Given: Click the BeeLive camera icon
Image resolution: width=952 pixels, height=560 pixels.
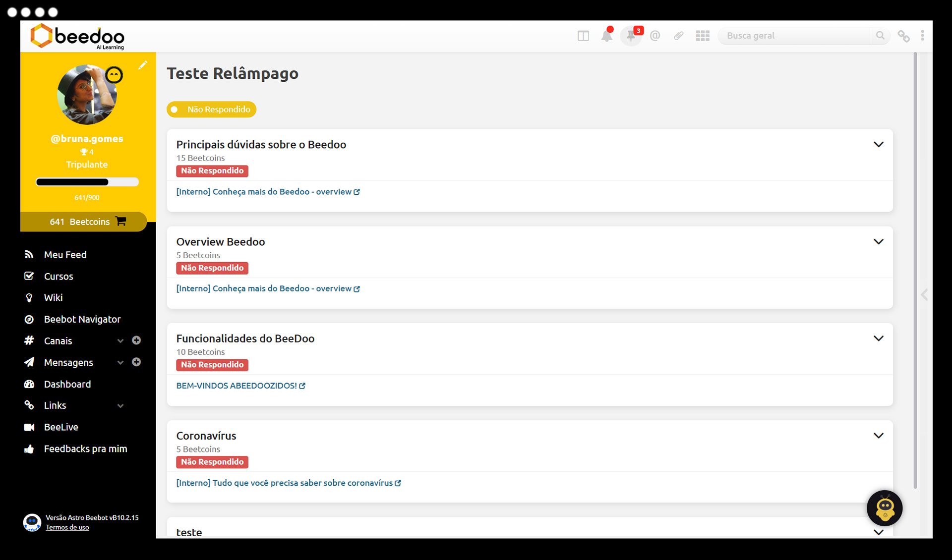Looking at the screenshot, I should coord(29,427).
